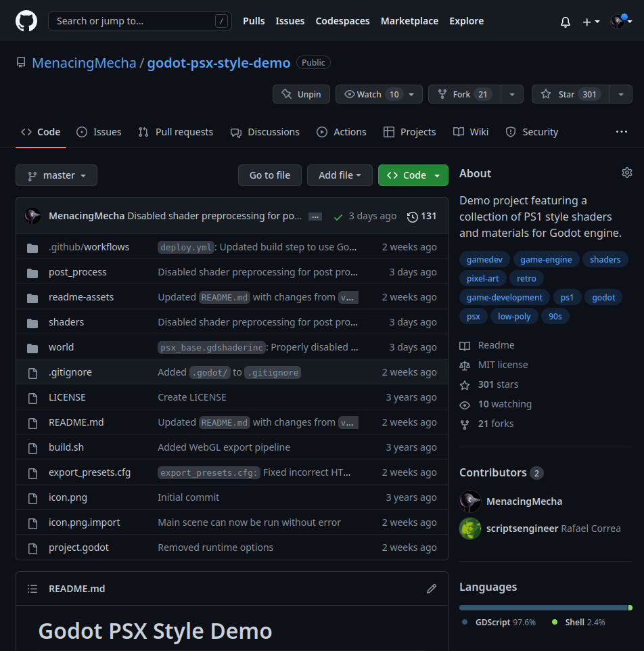Open the pixel-art topic tag
The width and height of the screenshot is (644, 651).
coord(482,279)
